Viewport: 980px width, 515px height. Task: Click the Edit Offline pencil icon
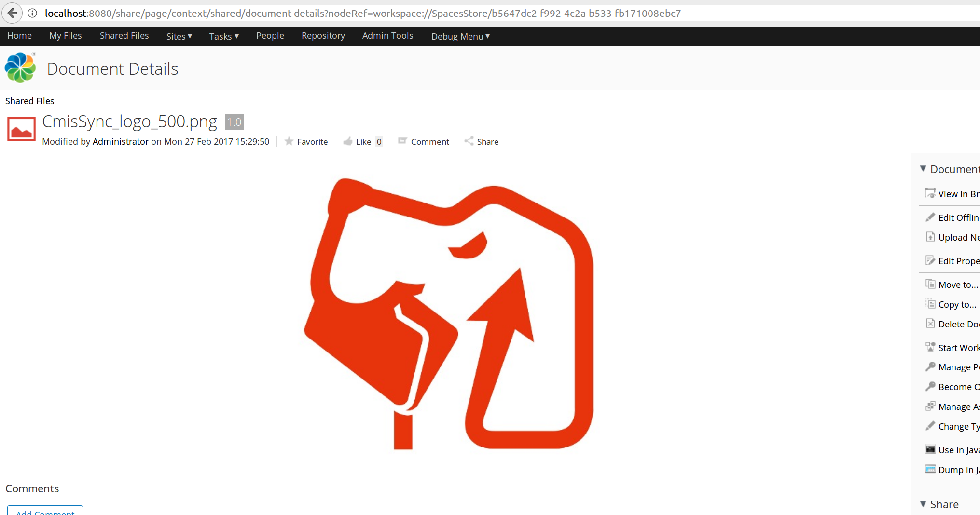point(930,217)
